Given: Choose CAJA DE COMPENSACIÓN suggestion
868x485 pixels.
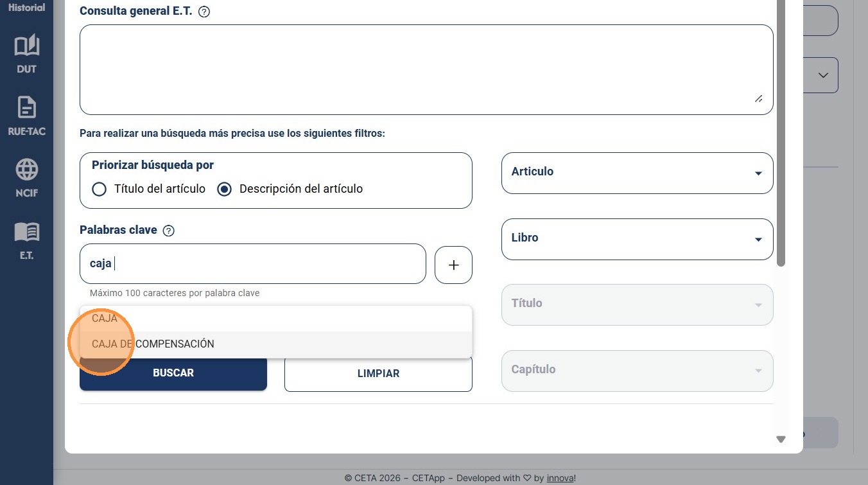Looking at the screenshot, I should [x=275, y=344].
